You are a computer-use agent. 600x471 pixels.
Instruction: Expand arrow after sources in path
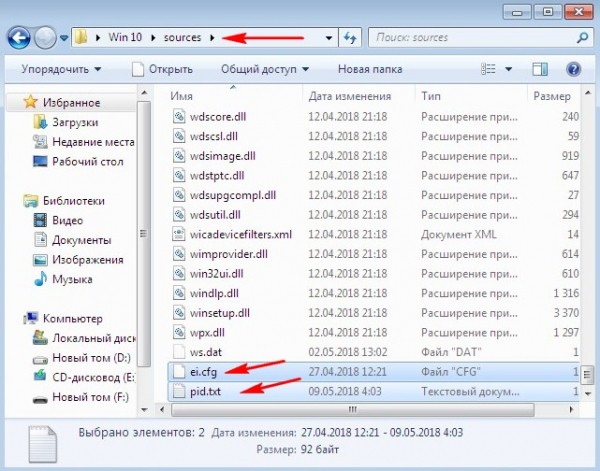tap(212, 37)
